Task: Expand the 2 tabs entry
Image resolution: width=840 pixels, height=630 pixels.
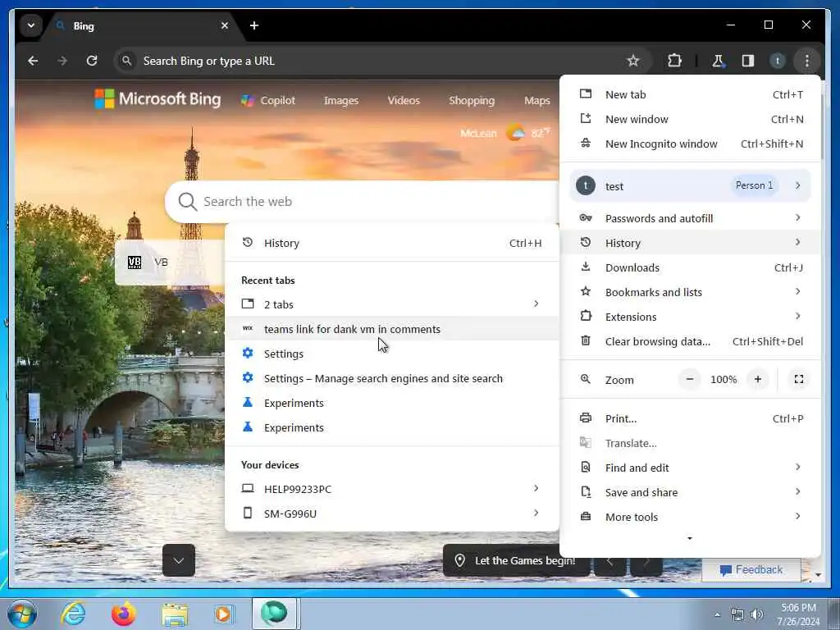Action: coord(391,304)
